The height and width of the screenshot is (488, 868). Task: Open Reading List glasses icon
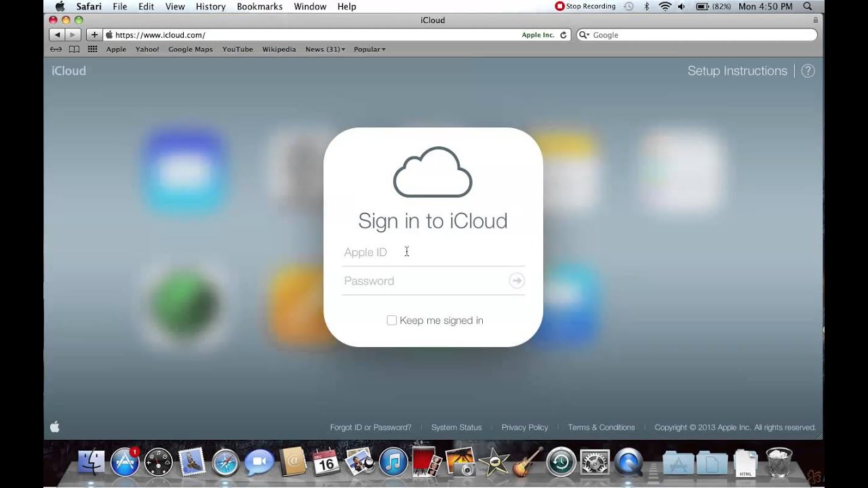56,49
